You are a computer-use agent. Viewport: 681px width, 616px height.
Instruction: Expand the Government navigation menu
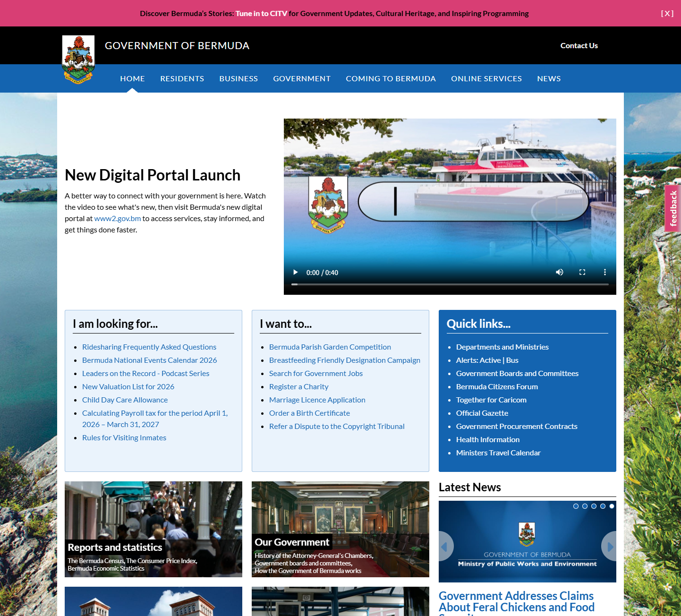pos(301,79)
